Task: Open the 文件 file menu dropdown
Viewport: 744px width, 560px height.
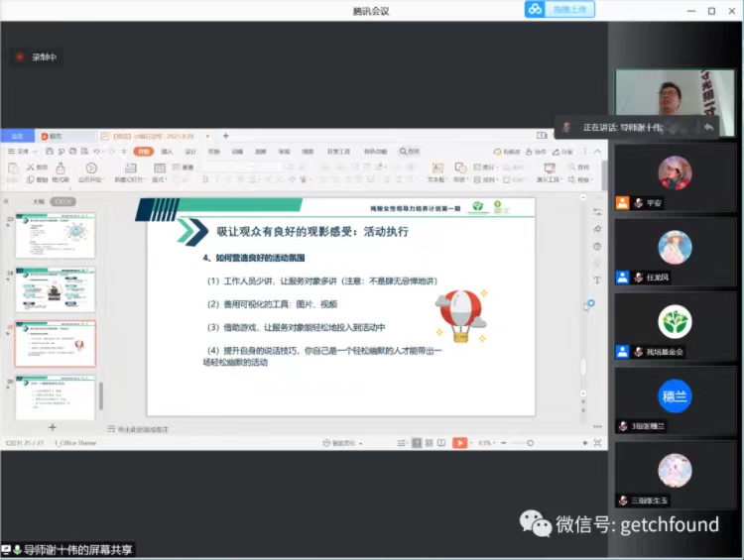Action: click(23, 152)
